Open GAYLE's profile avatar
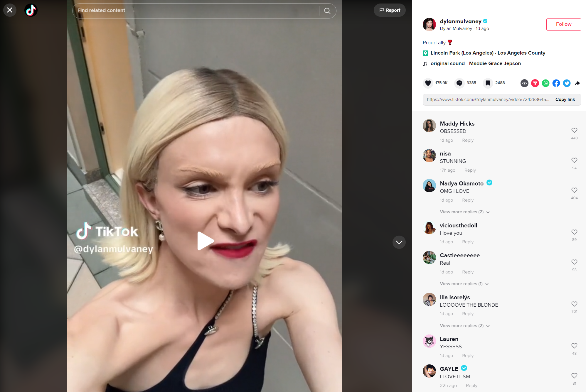Screen dimensions: 586x392 (429, 371)
